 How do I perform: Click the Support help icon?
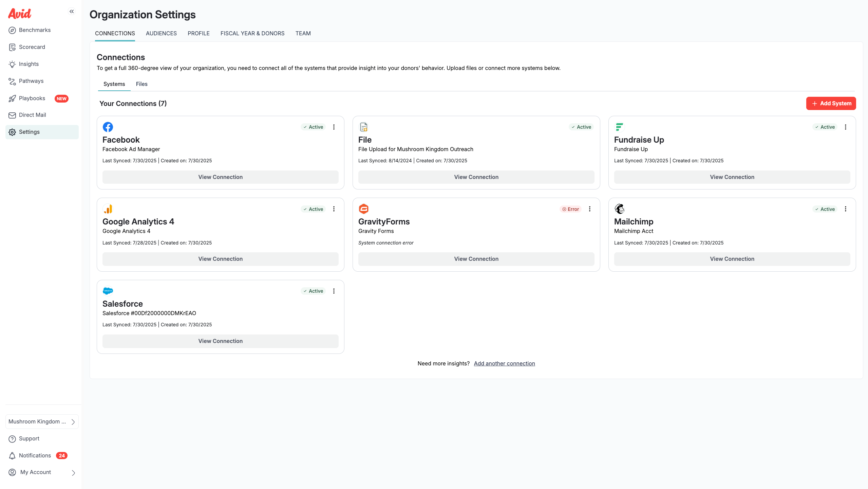click(12, 439)
